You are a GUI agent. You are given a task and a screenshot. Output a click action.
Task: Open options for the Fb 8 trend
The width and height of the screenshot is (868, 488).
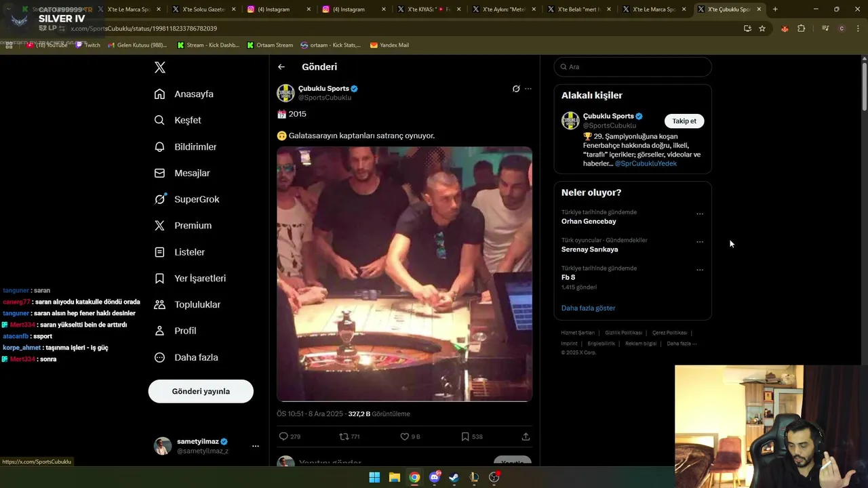click(700, 270)
